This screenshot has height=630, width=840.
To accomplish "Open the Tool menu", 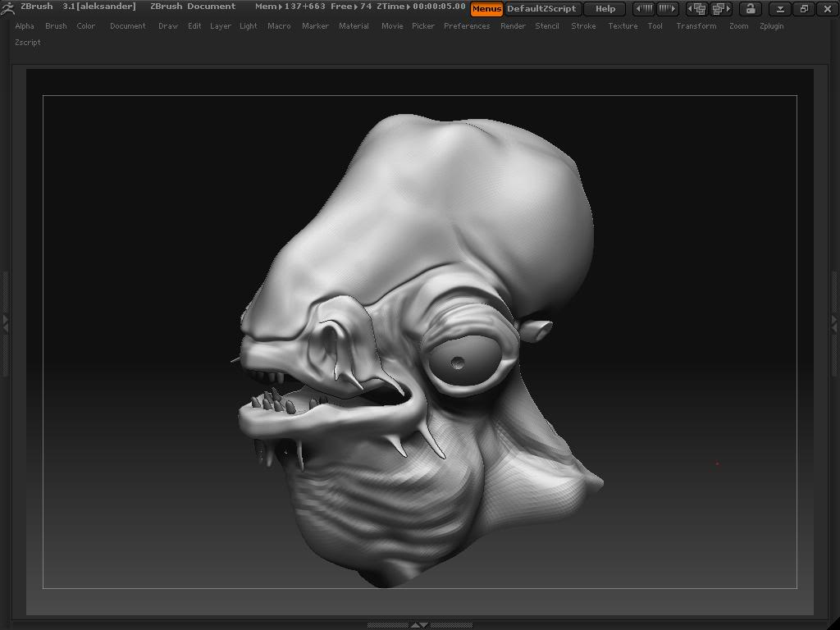I will click(x=655, y=25).
